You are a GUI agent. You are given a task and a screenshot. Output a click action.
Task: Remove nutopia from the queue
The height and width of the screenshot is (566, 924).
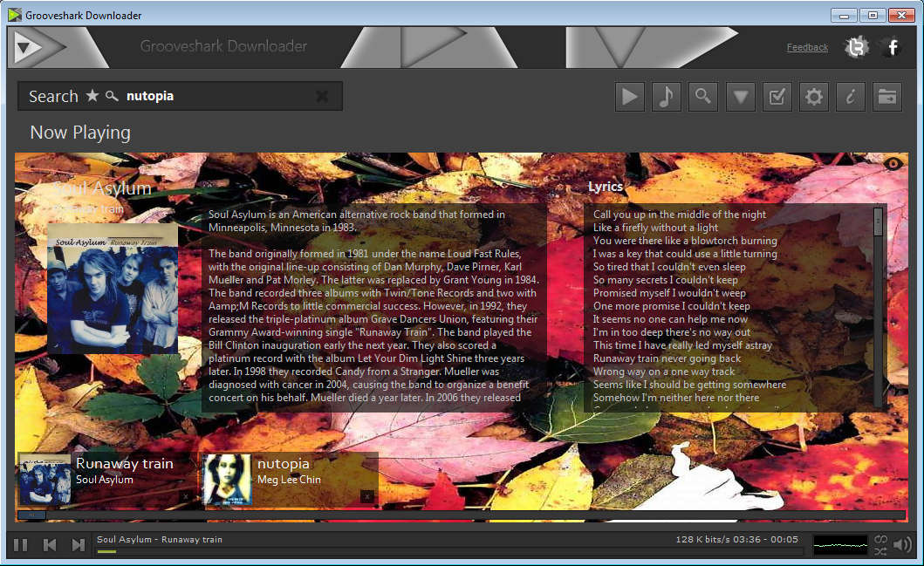[367, 496]
